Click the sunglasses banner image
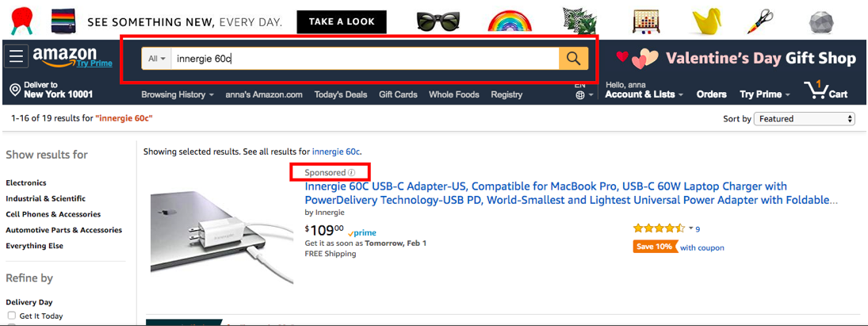 click(x=439, y=21)
